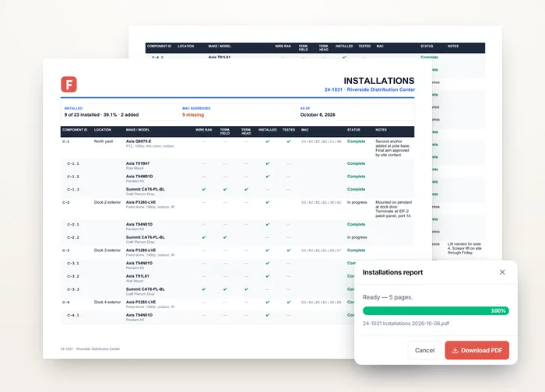Click the '9 missing' MAC addresses value
The width and height of the screenshot is (545, 392).
tap(193, 114)
